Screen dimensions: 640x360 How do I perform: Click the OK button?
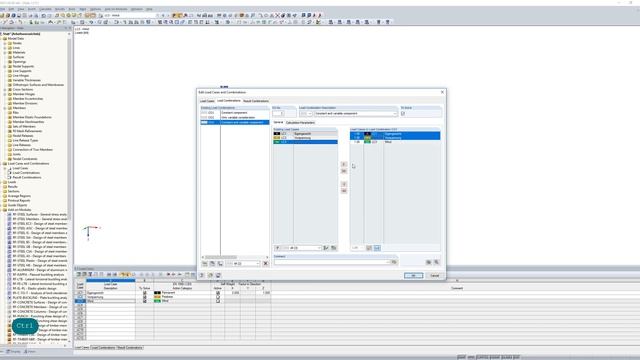[413, 276]
